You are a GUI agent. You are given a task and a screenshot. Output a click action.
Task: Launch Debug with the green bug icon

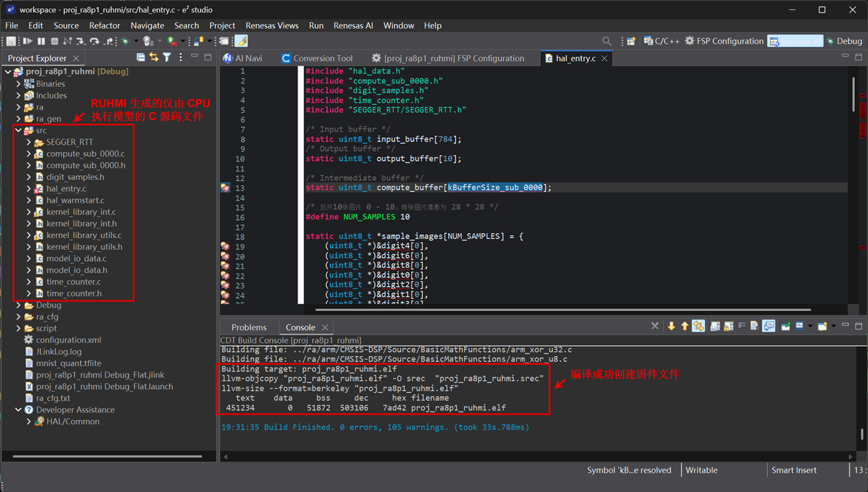pyautogui.click(x=125, y=41)
